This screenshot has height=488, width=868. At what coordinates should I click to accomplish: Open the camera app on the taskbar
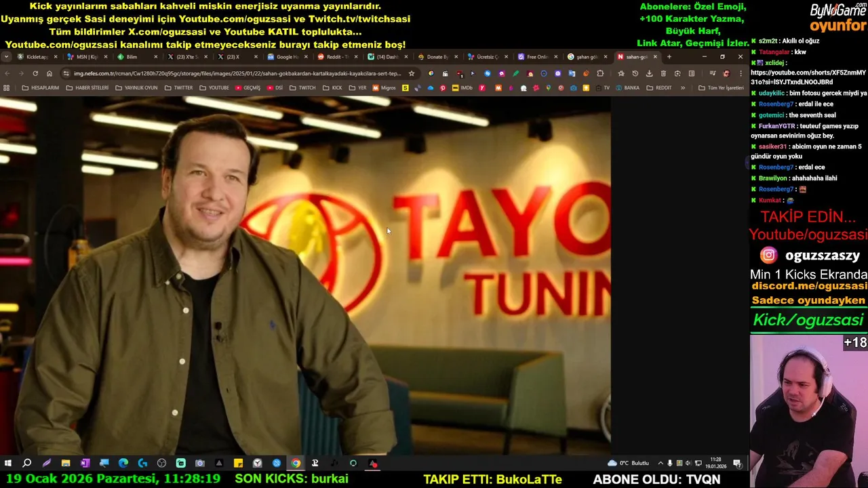pos(200,464)
